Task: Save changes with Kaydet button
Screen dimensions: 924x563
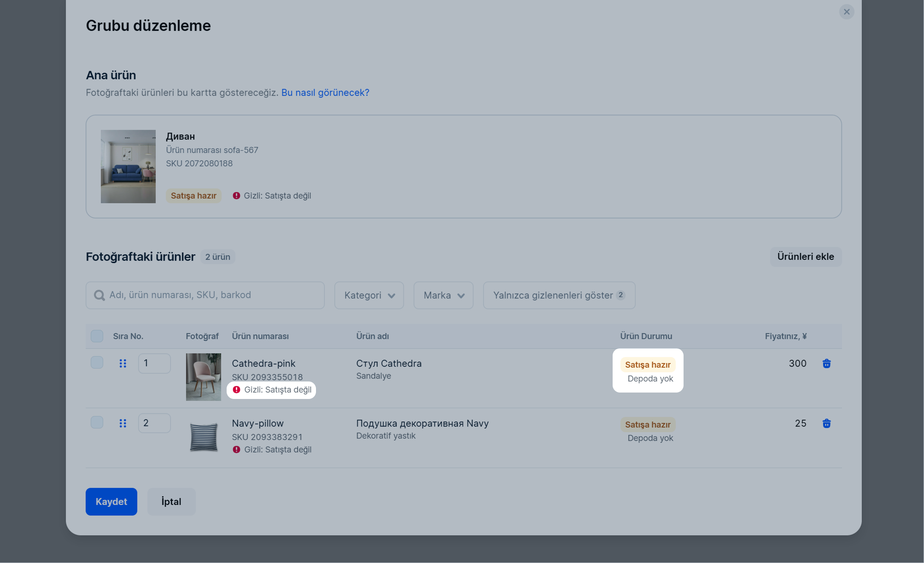Action: click(111, 502)
